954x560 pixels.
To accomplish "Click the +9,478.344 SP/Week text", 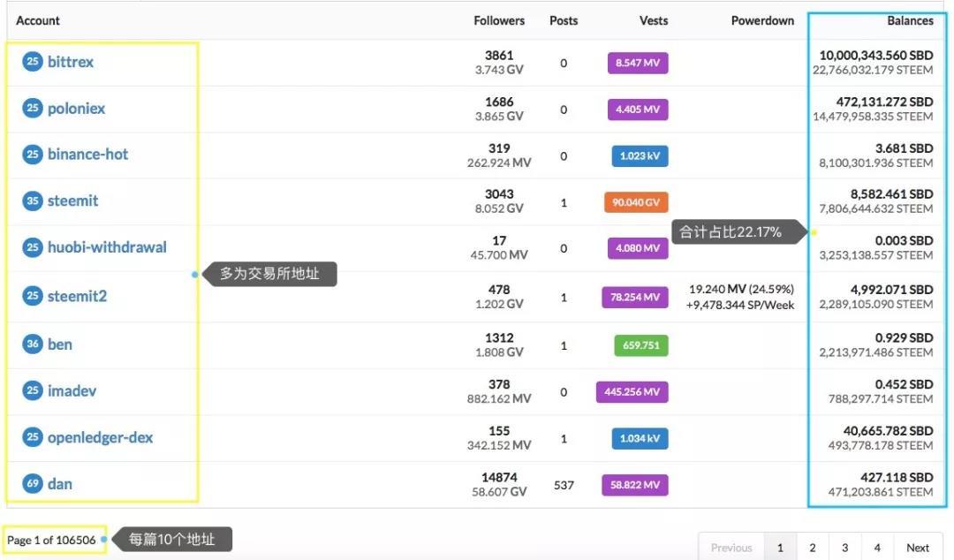I will pyautogui.click(x=740, y=305).
